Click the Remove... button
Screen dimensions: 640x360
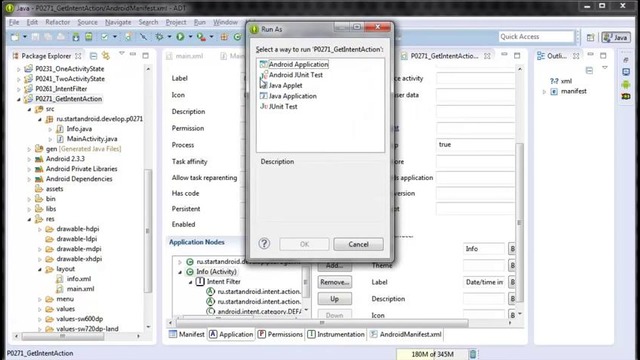334,282
